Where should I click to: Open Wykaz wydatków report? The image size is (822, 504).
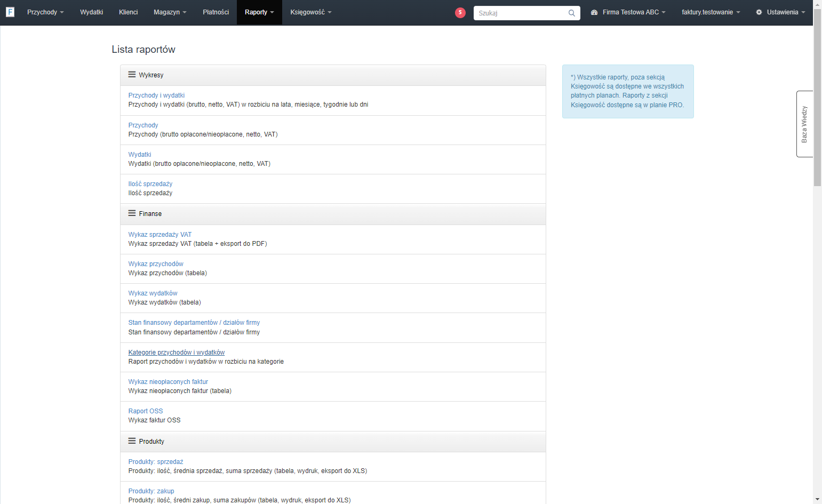point(153,293)
